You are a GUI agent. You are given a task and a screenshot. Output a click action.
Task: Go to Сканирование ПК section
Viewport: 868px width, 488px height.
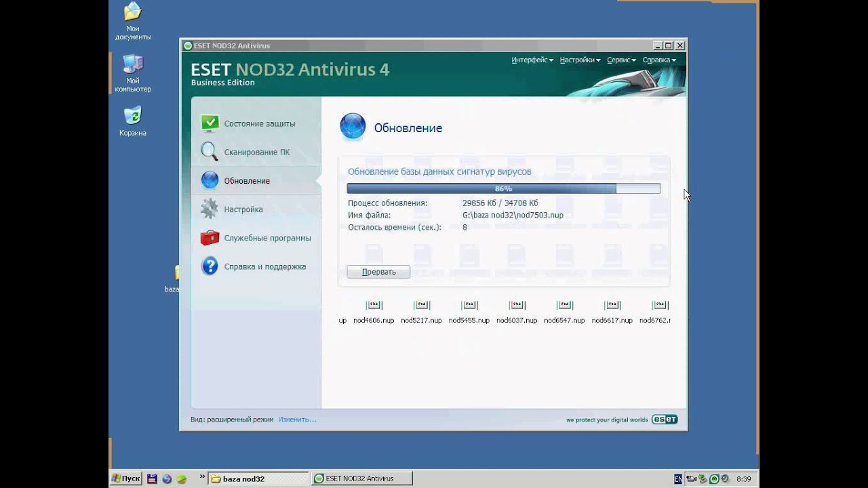click(x=256, y=152)
